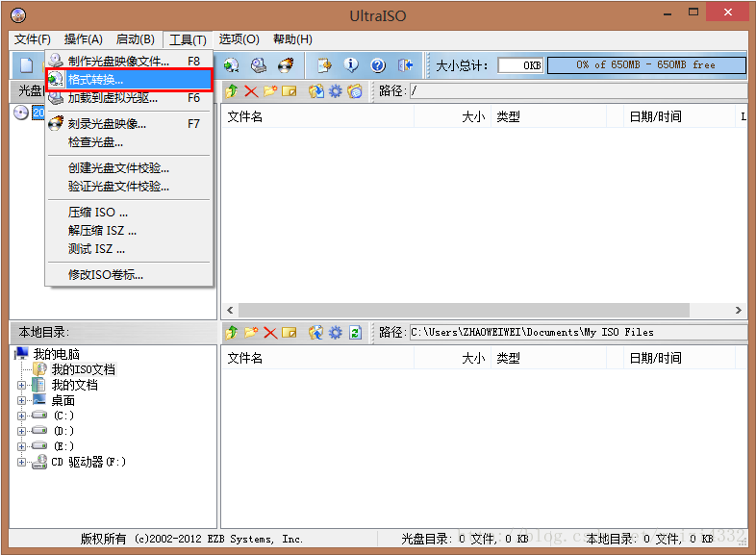
Task: Click the New file toolbar icon
Action: coord(27,65)
